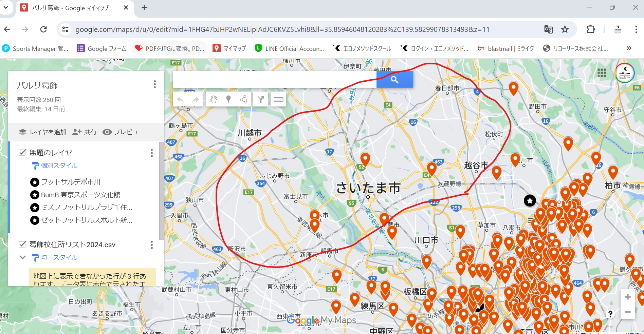
Task: Select the draw line tool
Action: 243,99
